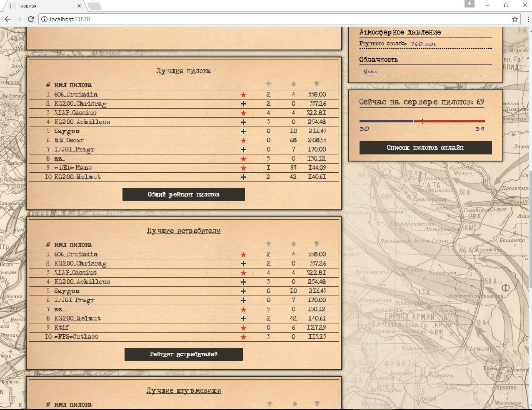Click red star for 606_Druindin in Лучшие пилоты

click(x=244, y=95)
